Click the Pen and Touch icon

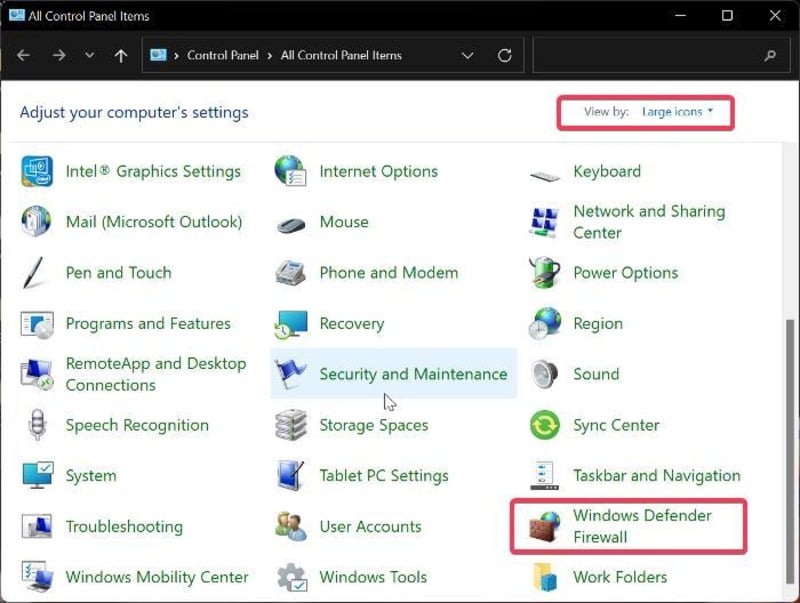click(x=34, y=272)
